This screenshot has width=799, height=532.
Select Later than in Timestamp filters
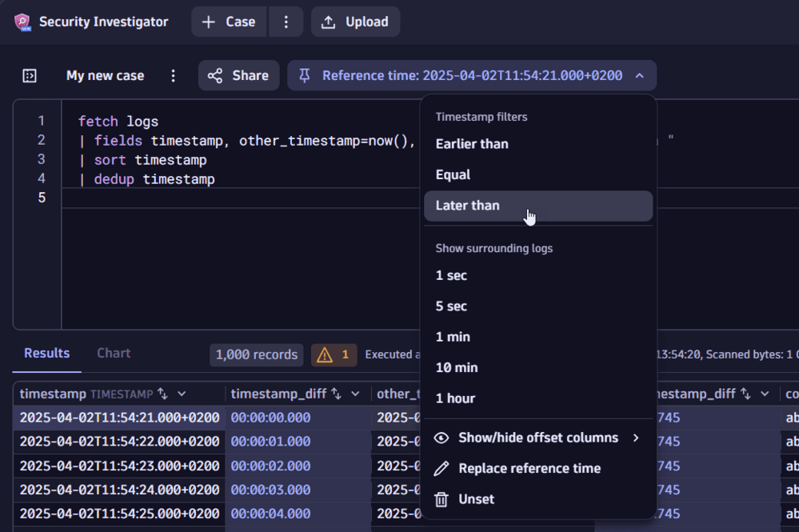pos(467,206)
